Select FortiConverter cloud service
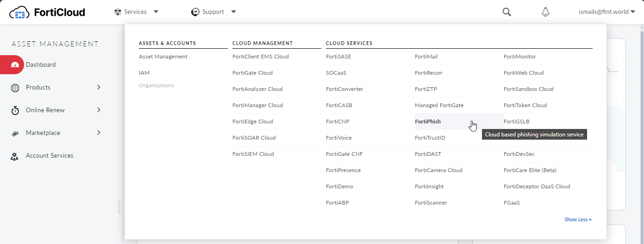Image resolution: width=644 pixels, height=244 pixels. [344, 89]
